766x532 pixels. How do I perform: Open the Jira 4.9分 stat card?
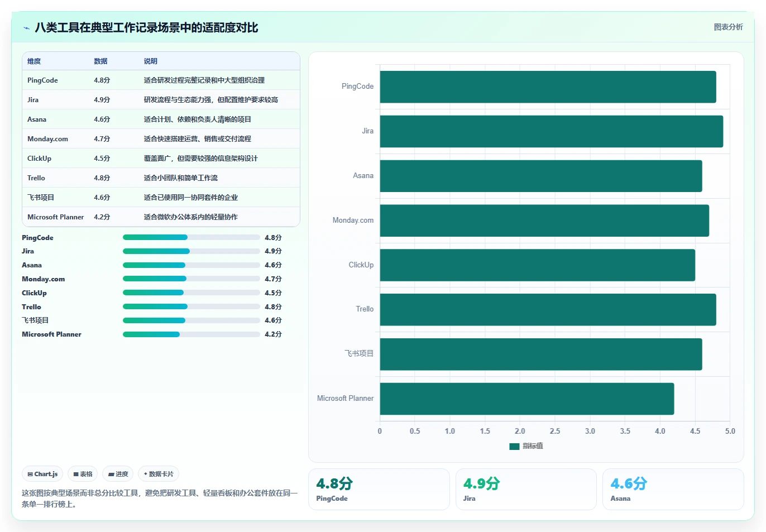pyautogui.click(x=526, y=489)
